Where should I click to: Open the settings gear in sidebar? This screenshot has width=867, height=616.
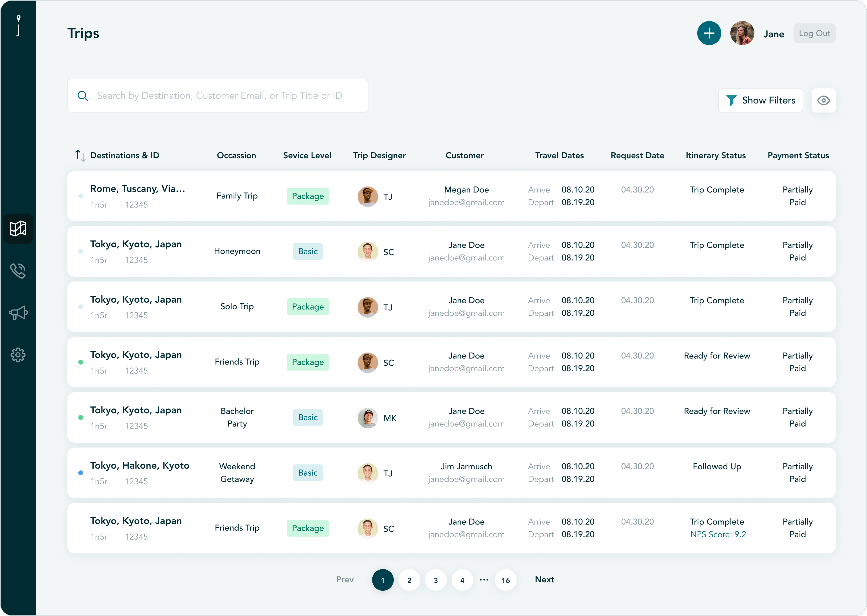18,355
